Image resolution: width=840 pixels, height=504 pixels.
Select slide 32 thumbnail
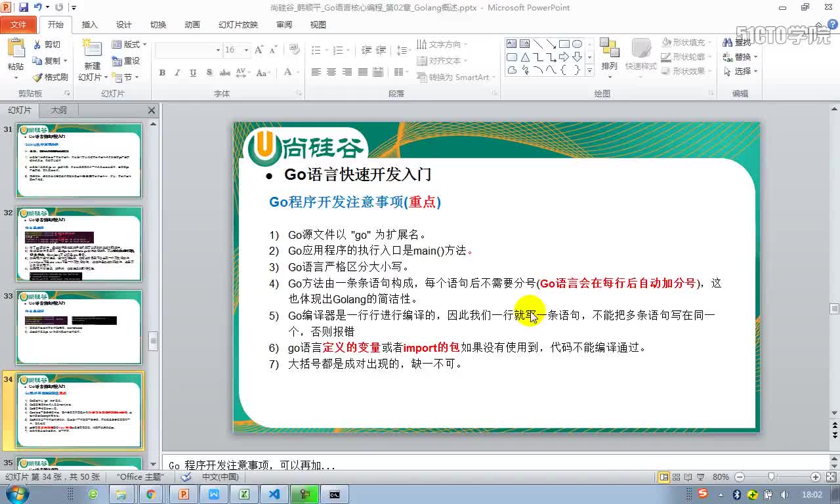(79, 244)
